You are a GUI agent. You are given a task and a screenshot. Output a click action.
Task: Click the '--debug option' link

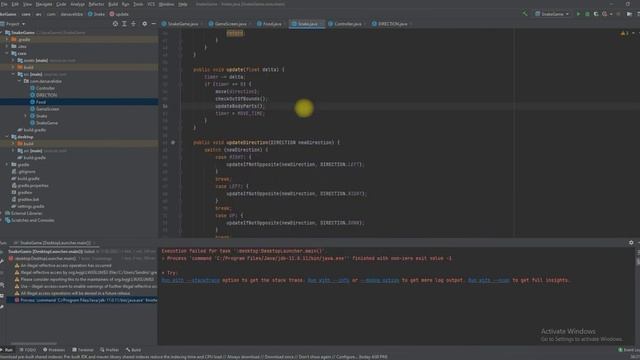(x=380, y=280)
